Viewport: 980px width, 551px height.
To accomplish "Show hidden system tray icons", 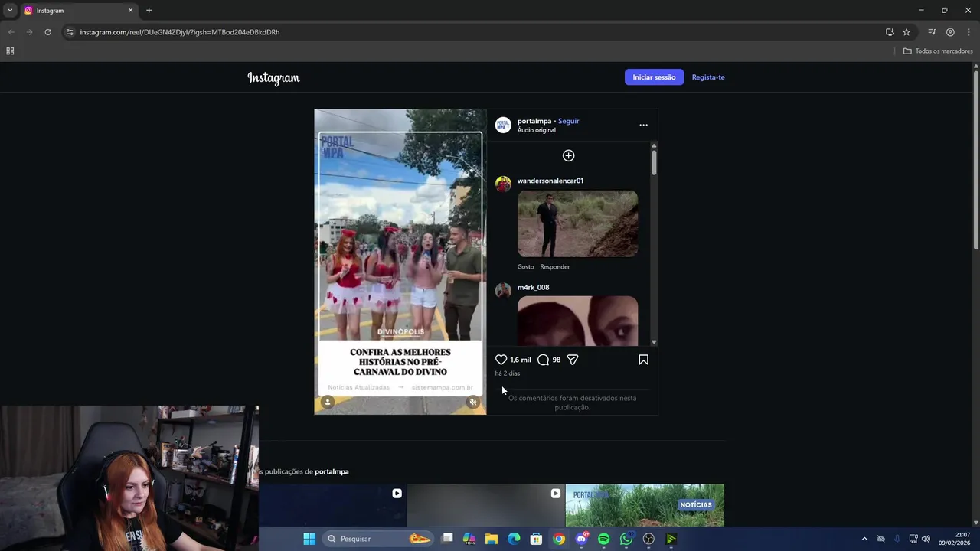I will click(x=864, y=539).
